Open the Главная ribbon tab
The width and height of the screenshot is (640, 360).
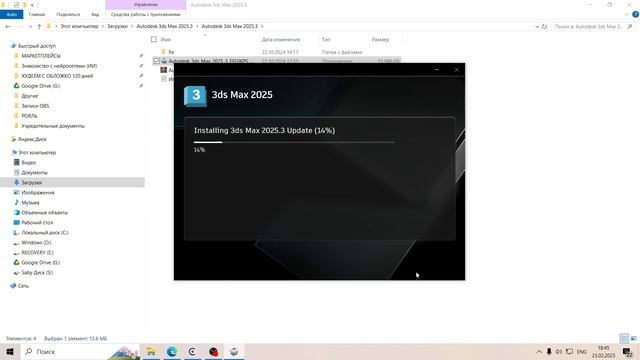coord(37,14)
